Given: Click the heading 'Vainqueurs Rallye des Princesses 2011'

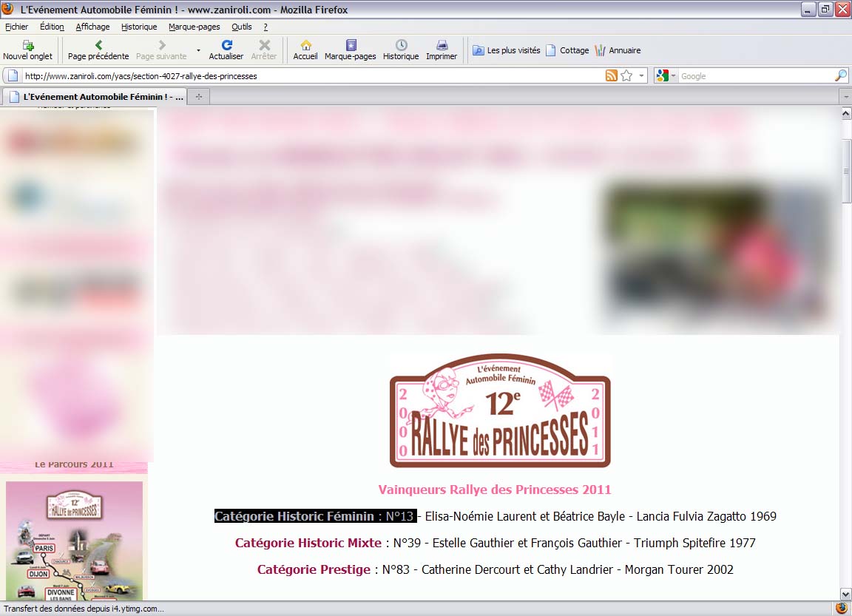Looking at the screenshot, I should [x=495, y=490].
